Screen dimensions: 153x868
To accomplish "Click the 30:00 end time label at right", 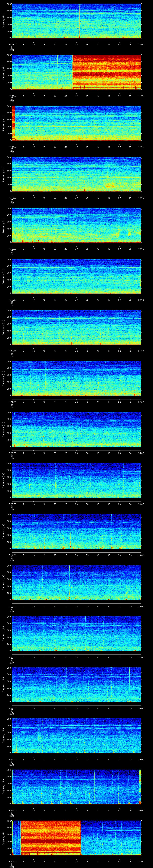I will coord(141,810).
